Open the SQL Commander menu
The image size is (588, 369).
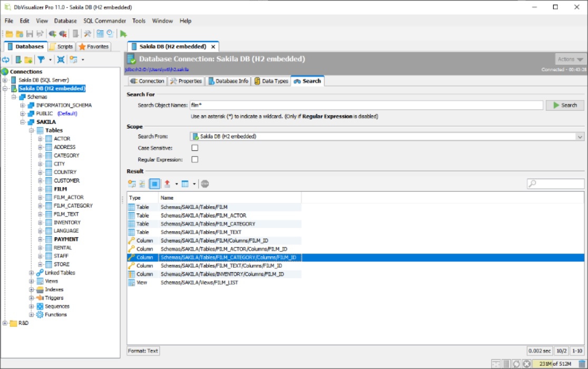coord(105,21)
